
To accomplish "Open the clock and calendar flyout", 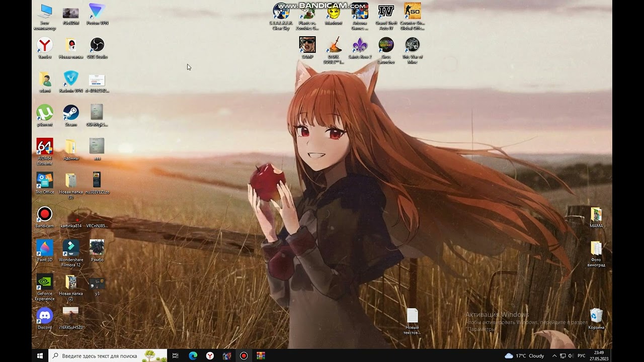I will click(x=599, y=355).
